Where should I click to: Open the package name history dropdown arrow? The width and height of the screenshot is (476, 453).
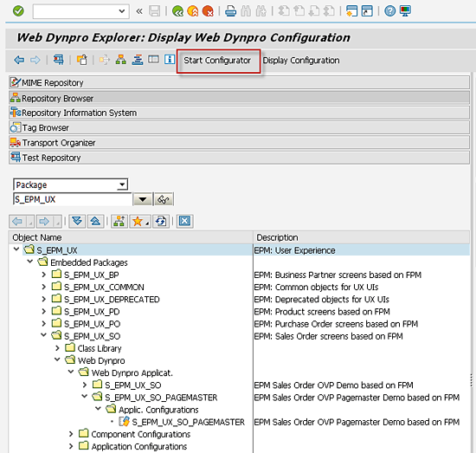[x=143, y=199]
